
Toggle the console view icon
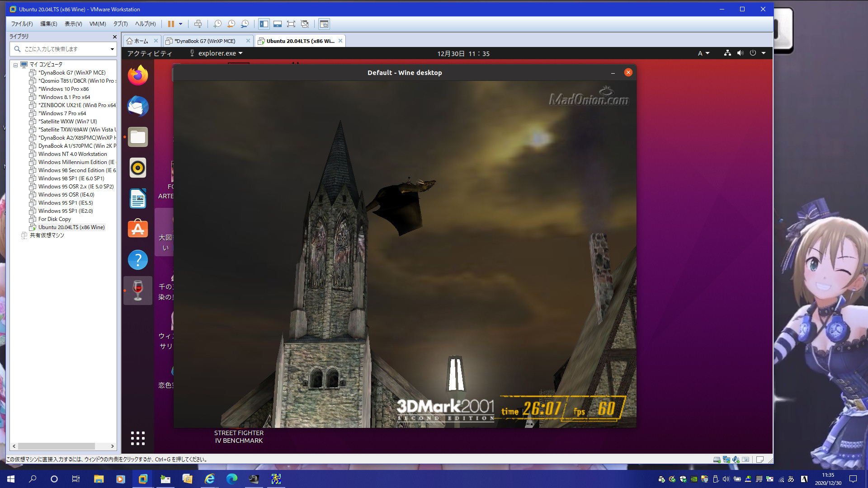tap(324, 24)
